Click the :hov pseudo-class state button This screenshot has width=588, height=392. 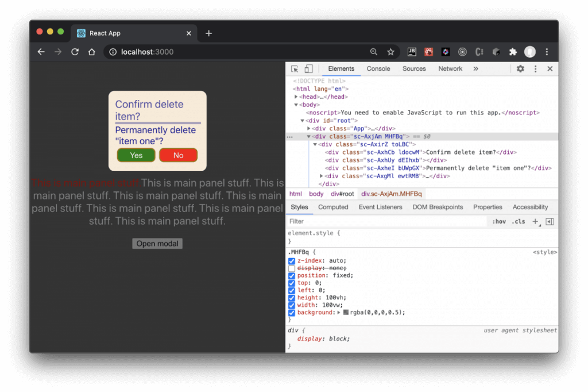[x=499, y=221]
